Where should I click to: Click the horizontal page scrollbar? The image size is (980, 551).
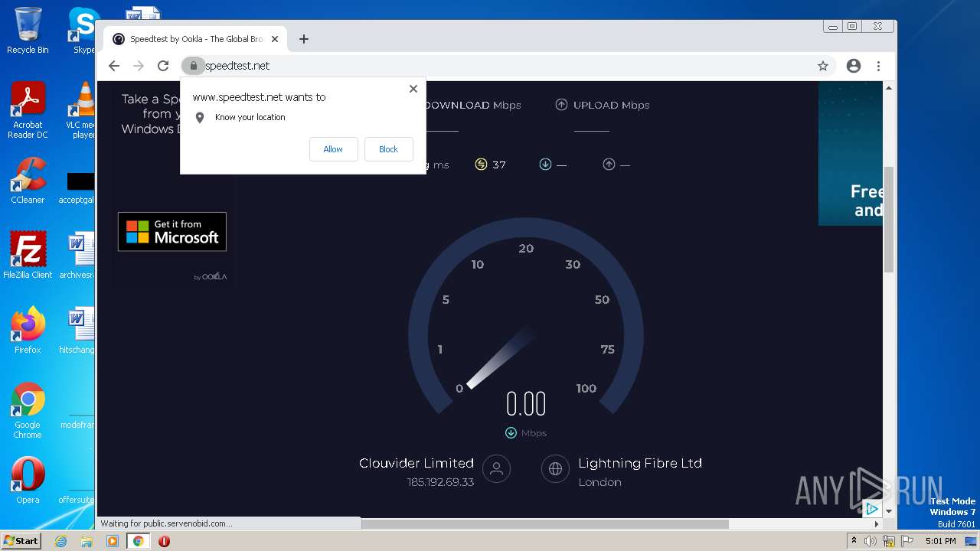coord(544,524)
